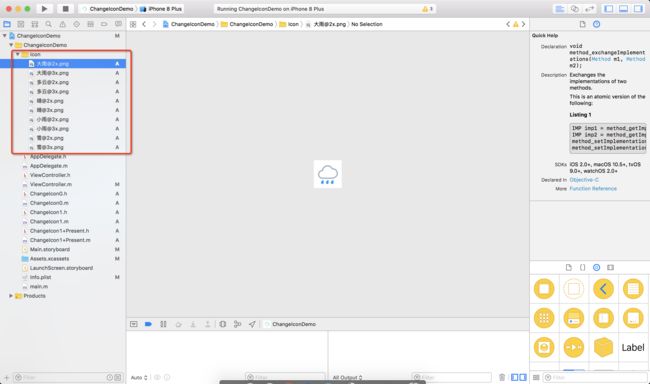The image size is (650, 384).
Task: Open the related items grid menu
Action: click(133, 24)
